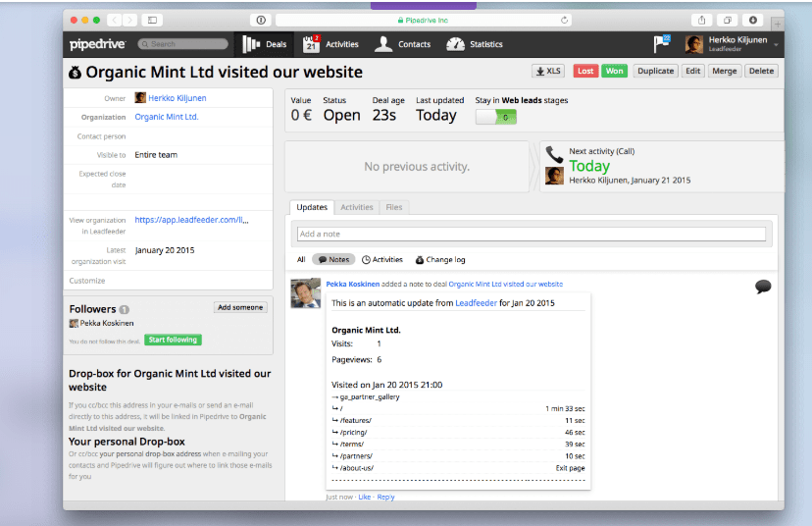Viewport: 812px width, 526px height.
Task: Click the Add a note field
Action: tap(532, 235)
